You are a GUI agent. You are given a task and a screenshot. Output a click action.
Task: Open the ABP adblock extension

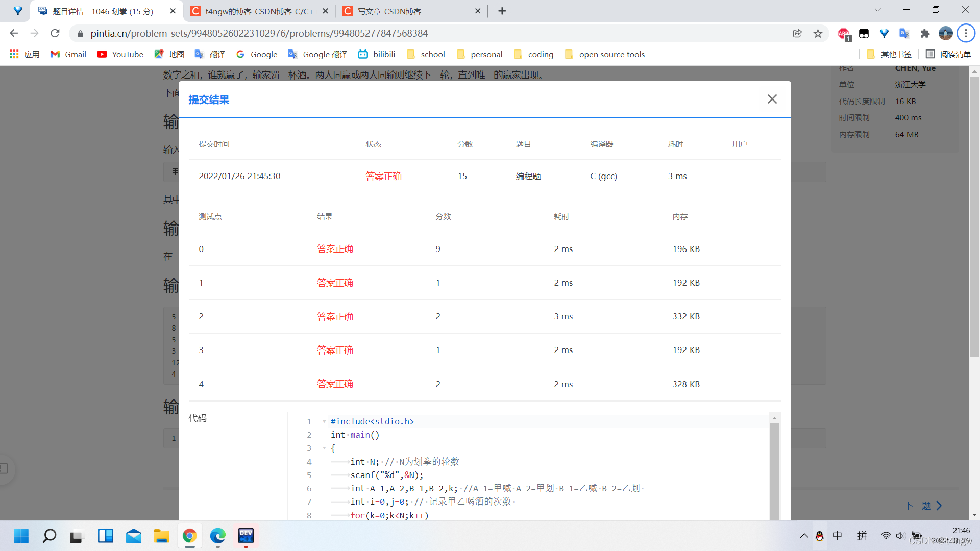coord(844,34)
